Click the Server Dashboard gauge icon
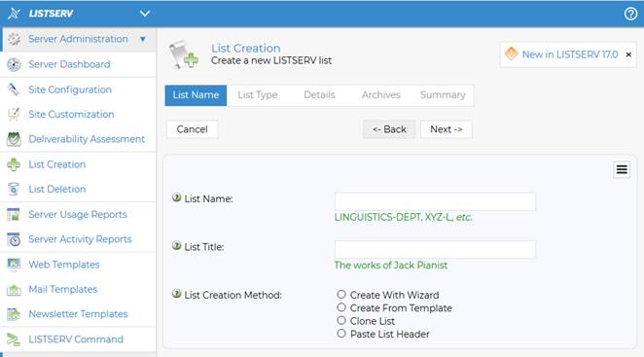The width and height of the screenshot is (644, 357). coord(14,64)
